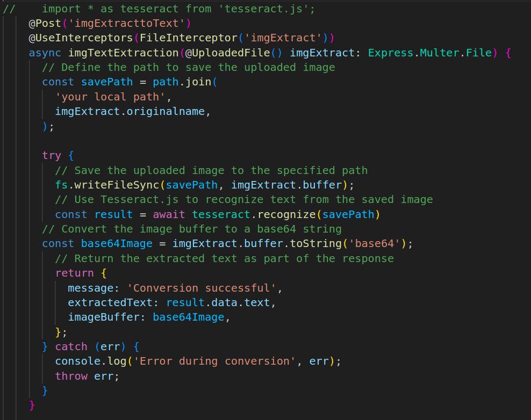531x420 pixels.
Task: Click the await keyword
Action: [x=169, y=214]
